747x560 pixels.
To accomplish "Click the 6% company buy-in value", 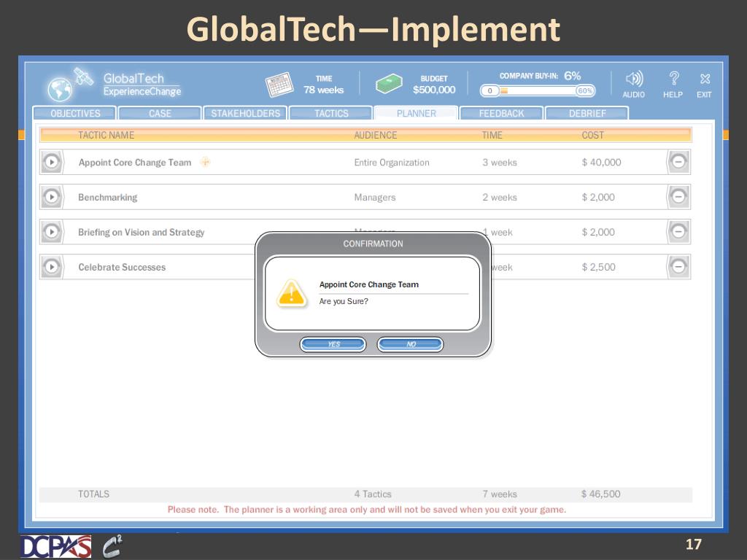I will (572, 76).
